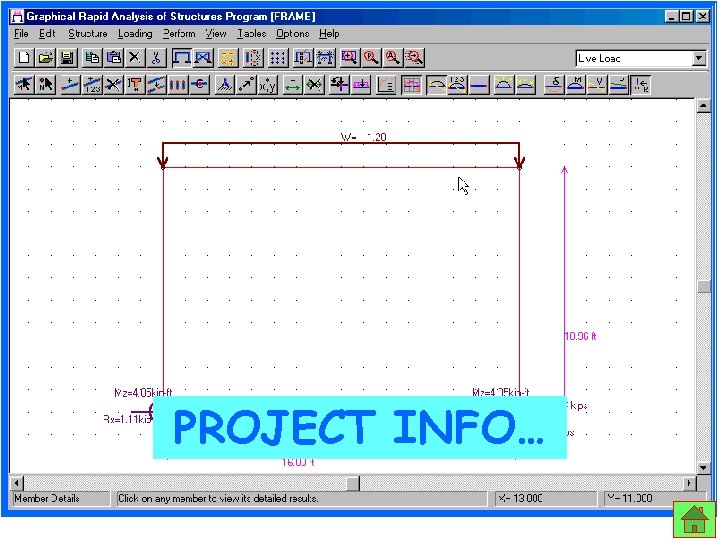Click the top beam member of the frame
Image resolution: width=720 pixels, height=540 pixels.
[x=341, y=168]
